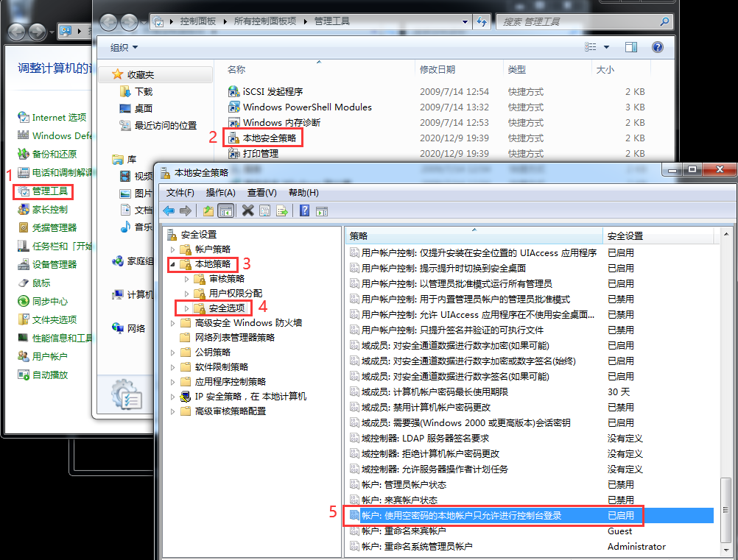738x560 pixels.
Task: Select 下载 in Explorer favorites
Action: coord(144,92)
